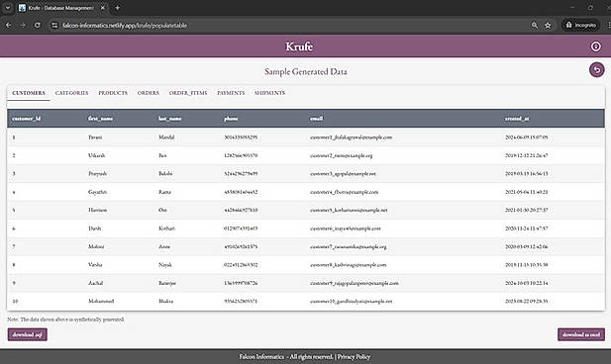Open the tab search chevron dropdown
This screenshot has width=611, height=364.
pyautogui.click(x=7, y=7)
